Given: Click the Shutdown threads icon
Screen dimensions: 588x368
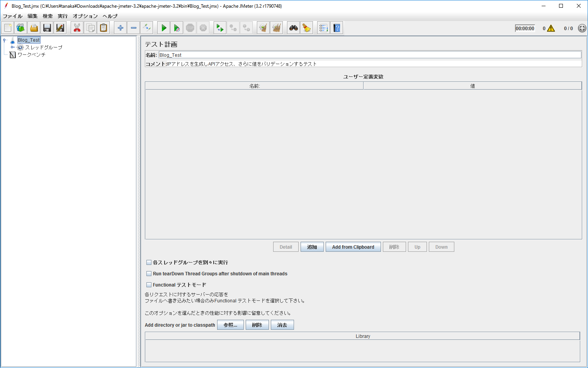Looking at the screenshot, I should pyautogui.click(x=203, y=28).
